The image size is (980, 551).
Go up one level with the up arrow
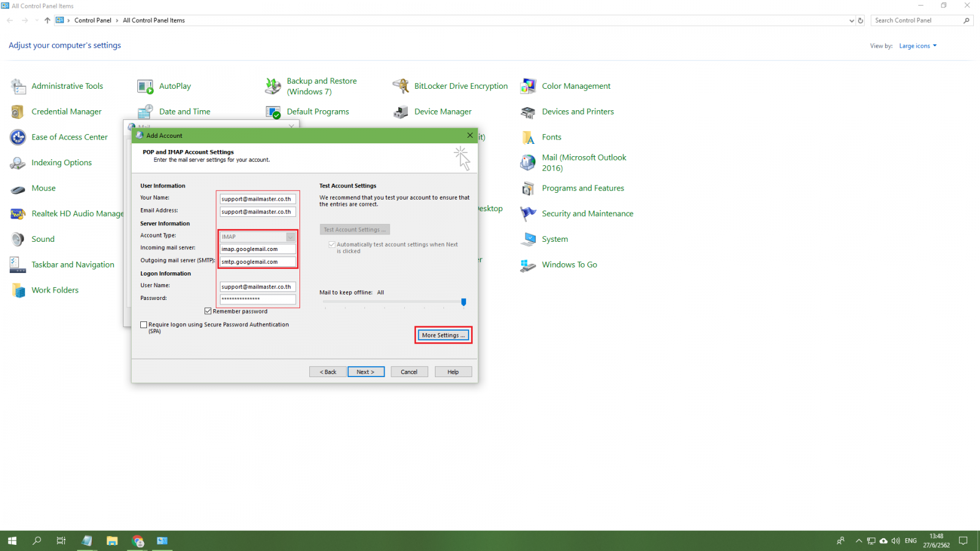[x=47, y=20]
